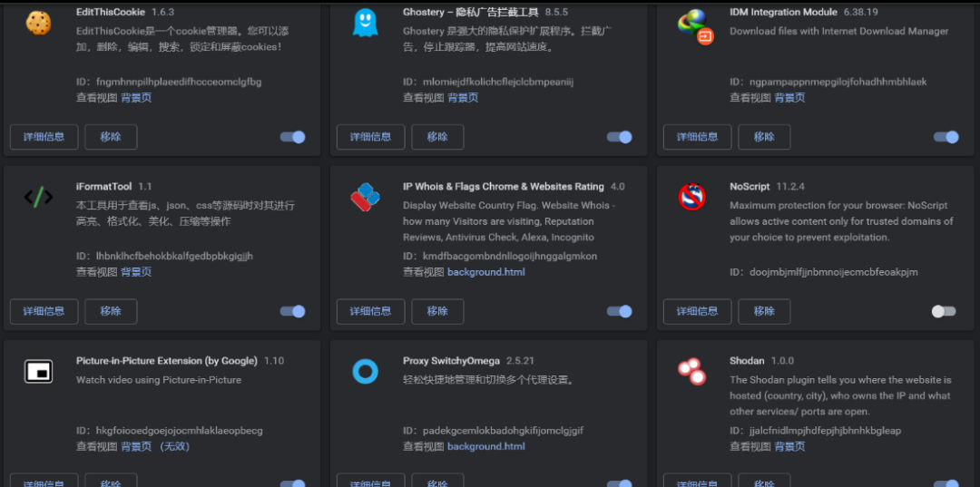The image size is (980, 487).
Task: Open 详细信息 for iFormatTool
Action: tap(44, 311)
